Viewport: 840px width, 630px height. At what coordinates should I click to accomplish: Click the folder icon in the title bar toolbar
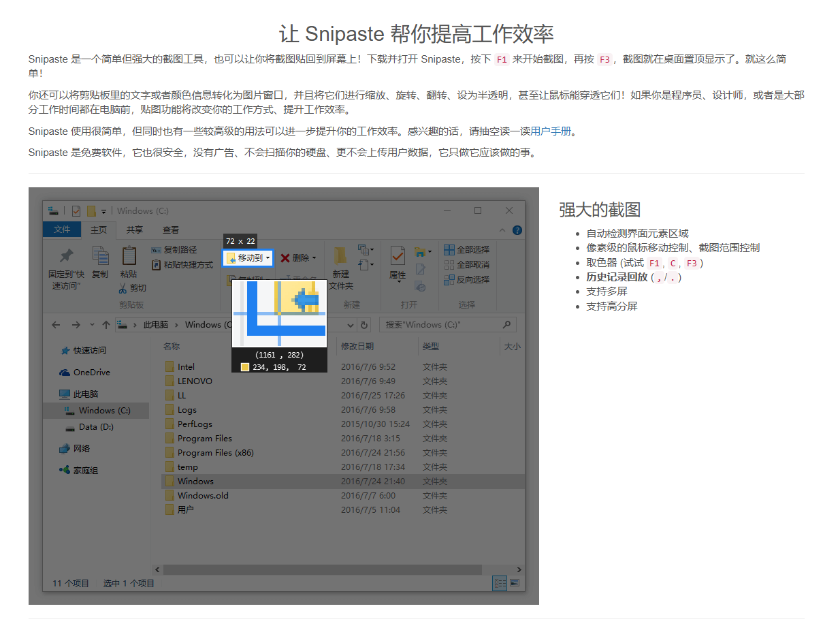point(91,210)
